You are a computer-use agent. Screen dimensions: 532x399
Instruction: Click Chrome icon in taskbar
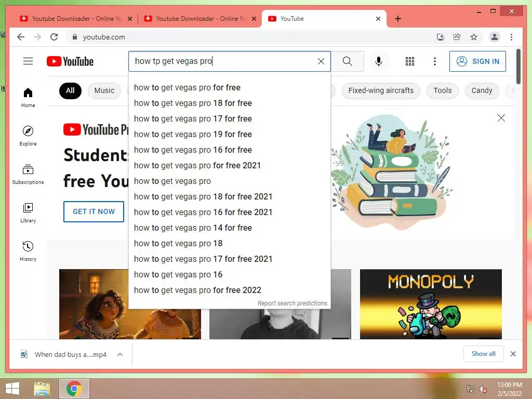(x=74, y=389)
